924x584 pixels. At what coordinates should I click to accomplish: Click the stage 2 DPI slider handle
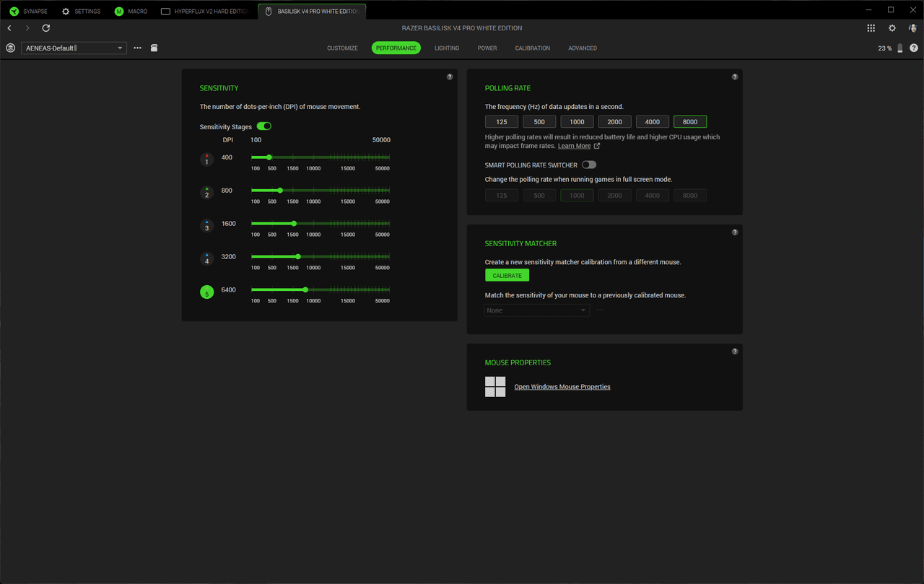point(280,191)
